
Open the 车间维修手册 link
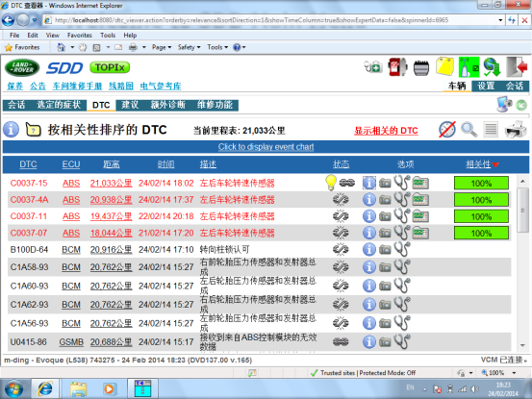(x=77, y=87)
